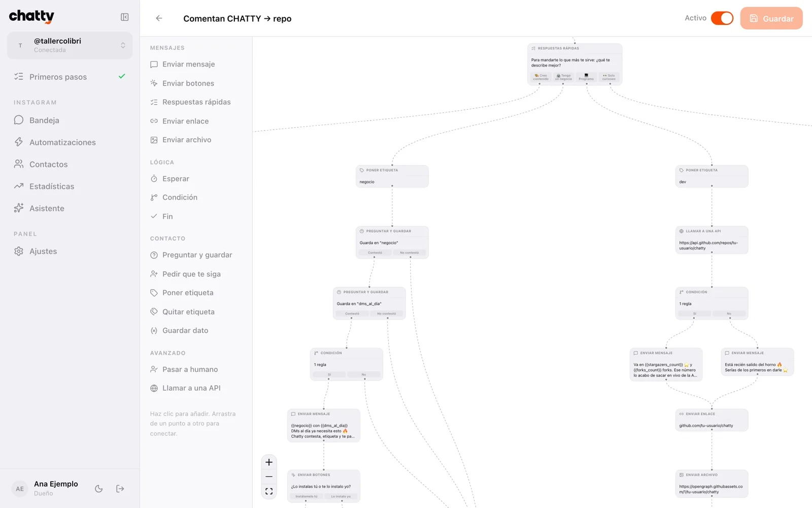This screenshot has width=812, height=508.
Task: Open Contactos page
Action: pos(70,164)
